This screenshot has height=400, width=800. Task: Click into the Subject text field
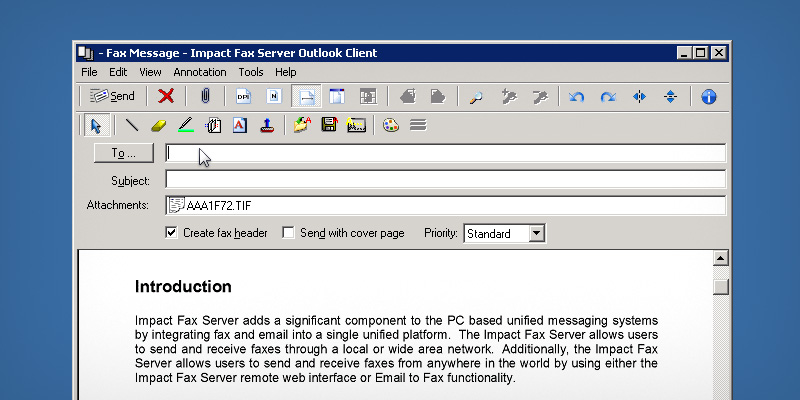[x=445, y=180]
